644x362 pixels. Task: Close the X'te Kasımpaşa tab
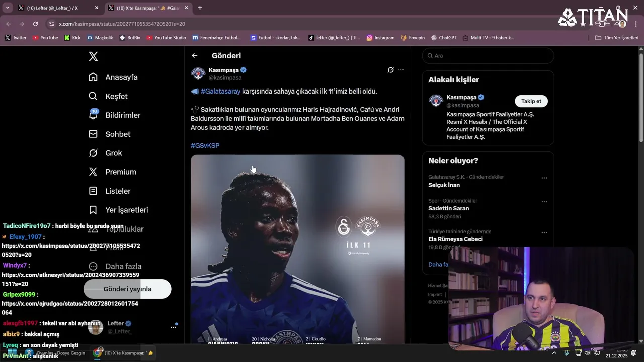click(186, 8)
